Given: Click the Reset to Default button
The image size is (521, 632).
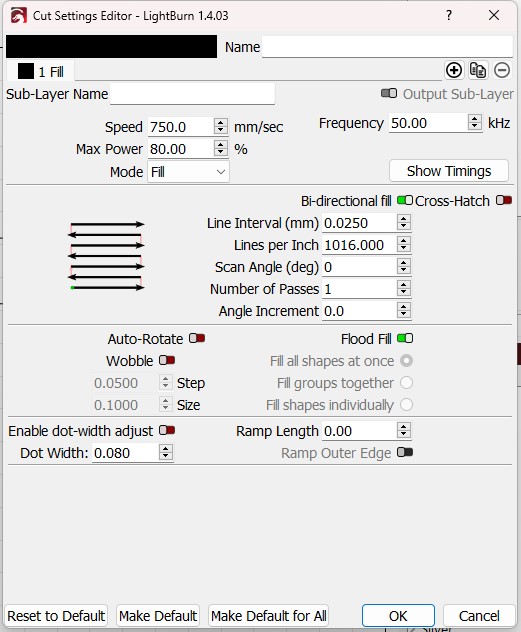Looking at the screenshot, I should click(x=56, y=616).
